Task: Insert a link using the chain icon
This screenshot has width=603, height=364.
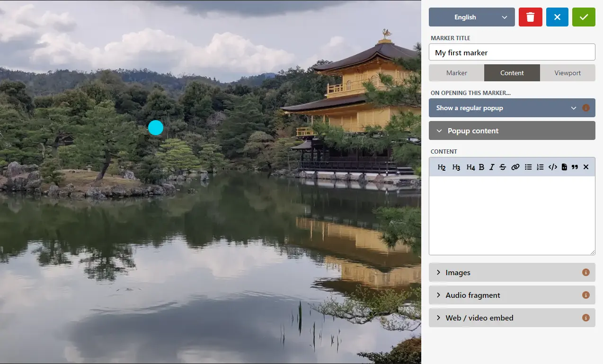Action: point(515,167)
